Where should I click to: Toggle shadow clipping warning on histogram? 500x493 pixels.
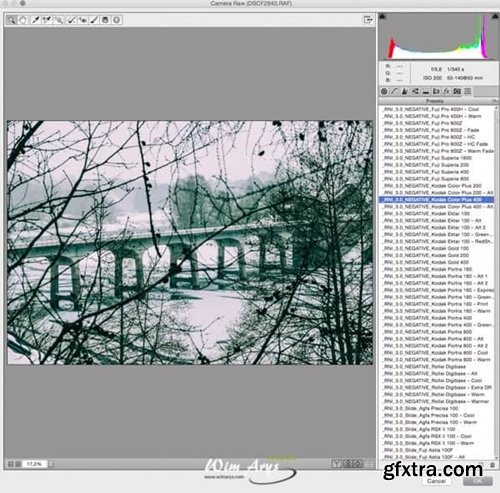click(382, 16)
